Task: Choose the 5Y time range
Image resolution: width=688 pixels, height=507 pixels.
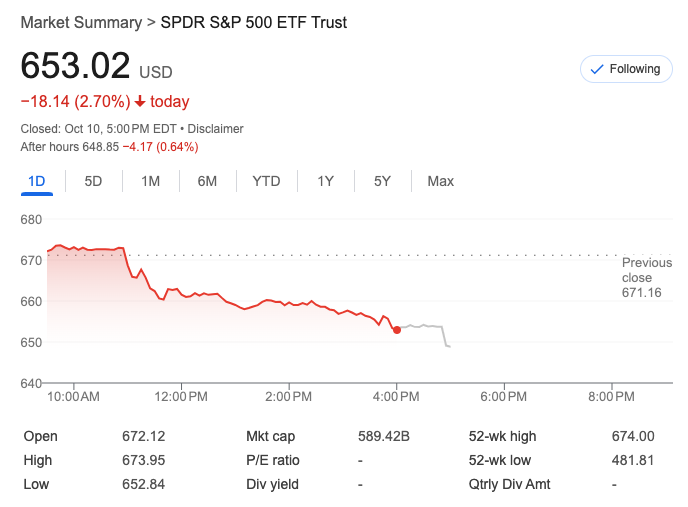Action: [x=382, y=181]
